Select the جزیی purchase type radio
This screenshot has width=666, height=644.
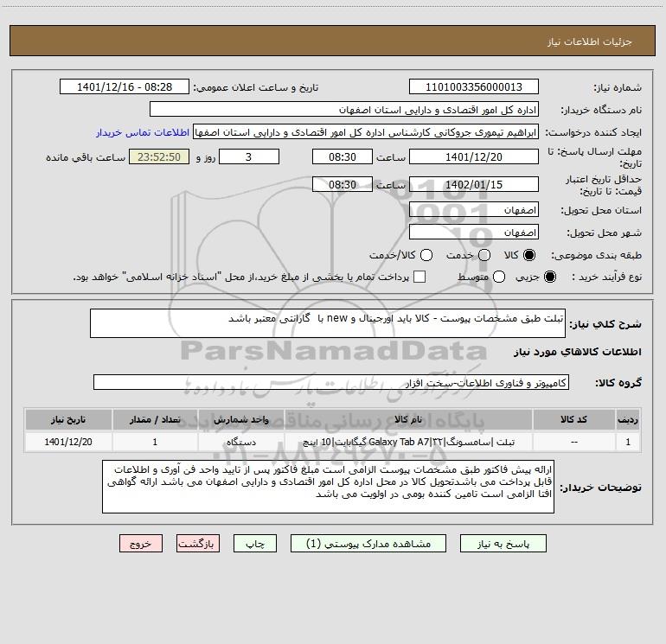(x=549, y=277)
